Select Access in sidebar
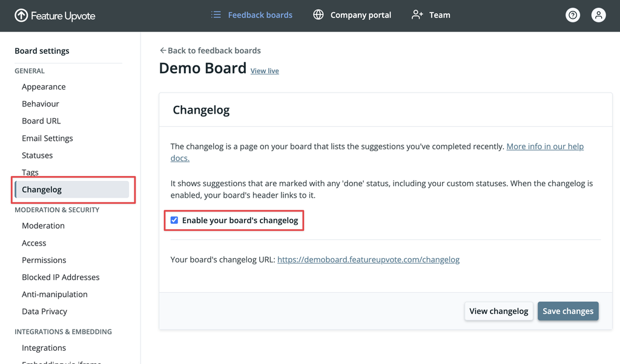This screenshot has height=364, width=620. coord(34,243)
